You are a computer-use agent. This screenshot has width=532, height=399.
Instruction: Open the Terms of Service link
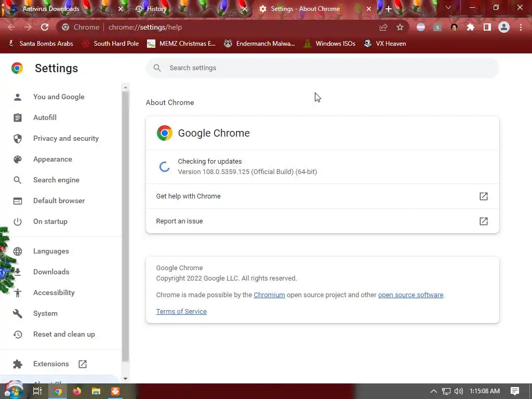[x=181, y=312]
